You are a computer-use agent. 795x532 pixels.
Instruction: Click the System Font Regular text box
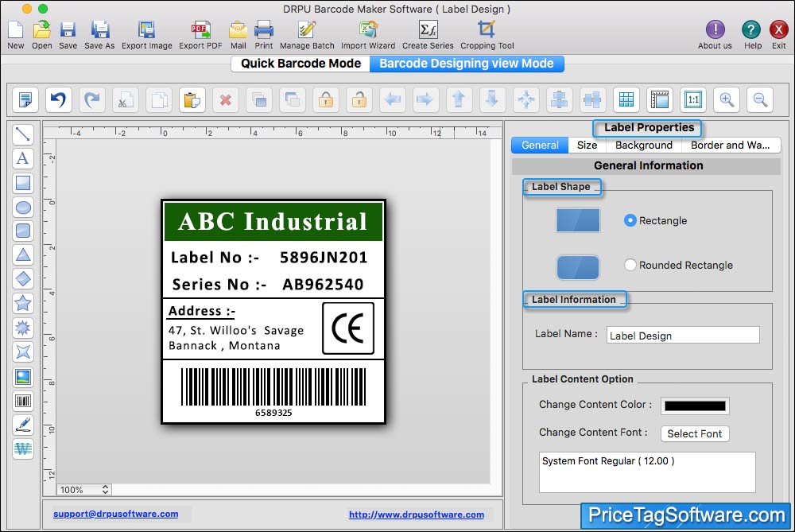[647, 472]
